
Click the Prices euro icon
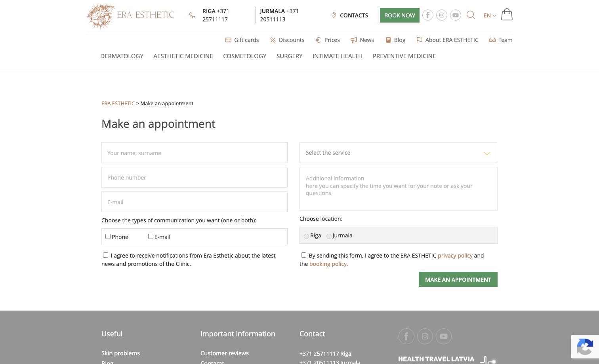click(x=318, y=40)
